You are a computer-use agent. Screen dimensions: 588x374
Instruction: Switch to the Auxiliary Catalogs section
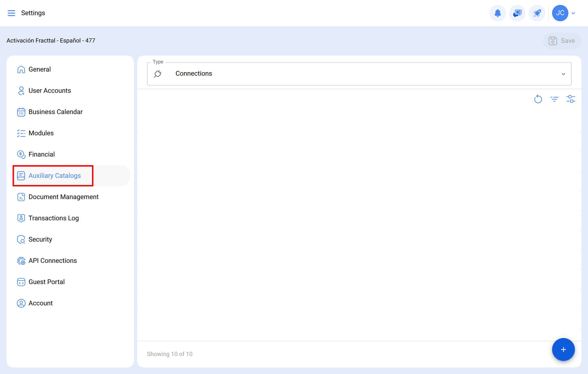click(55, 176)
